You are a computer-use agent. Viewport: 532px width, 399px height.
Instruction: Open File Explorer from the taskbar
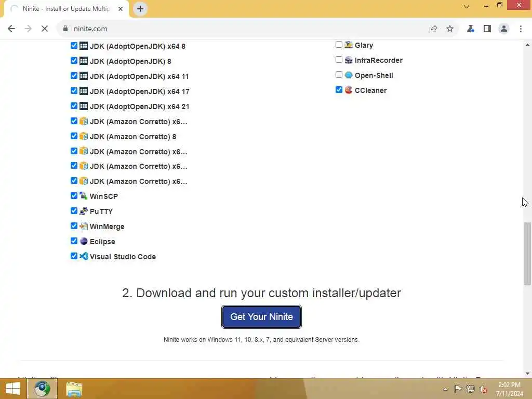click(x=74, y=389)
